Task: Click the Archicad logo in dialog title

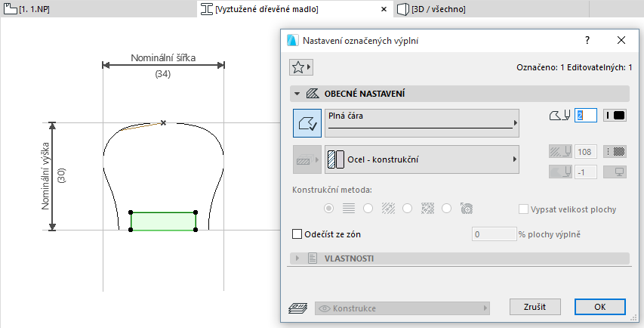Action: point(292,40)
